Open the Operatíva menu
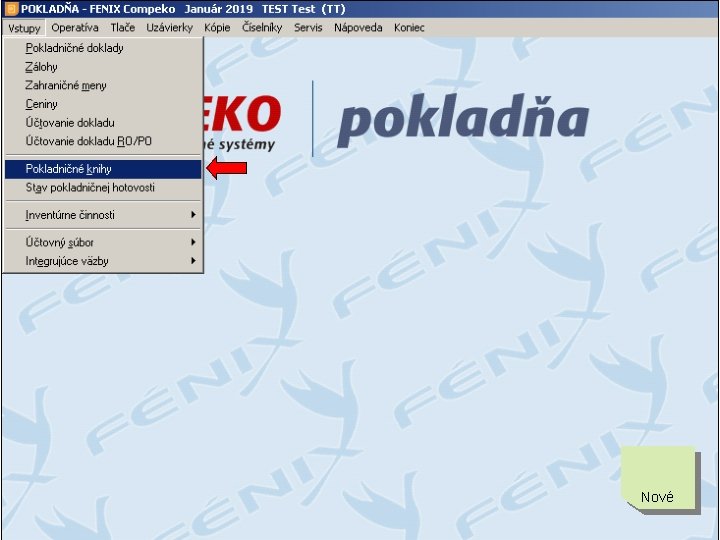This screenshot has height=540, width=720. 75,28
